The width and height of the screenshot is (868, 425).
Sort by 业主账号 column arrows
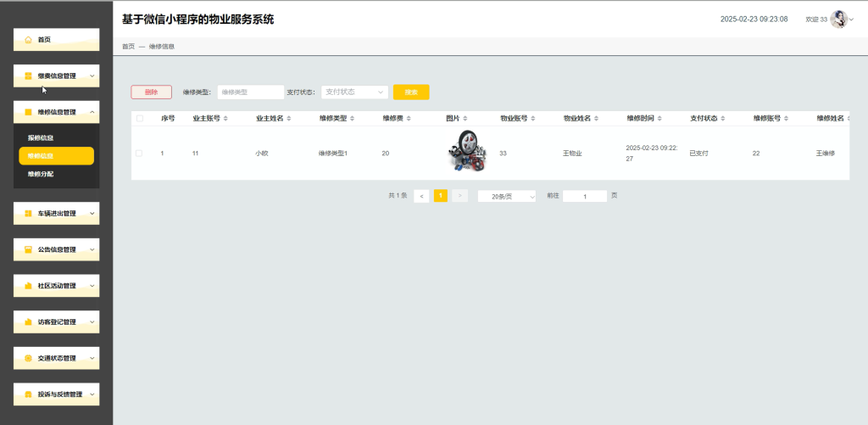(x=225, y=119)
